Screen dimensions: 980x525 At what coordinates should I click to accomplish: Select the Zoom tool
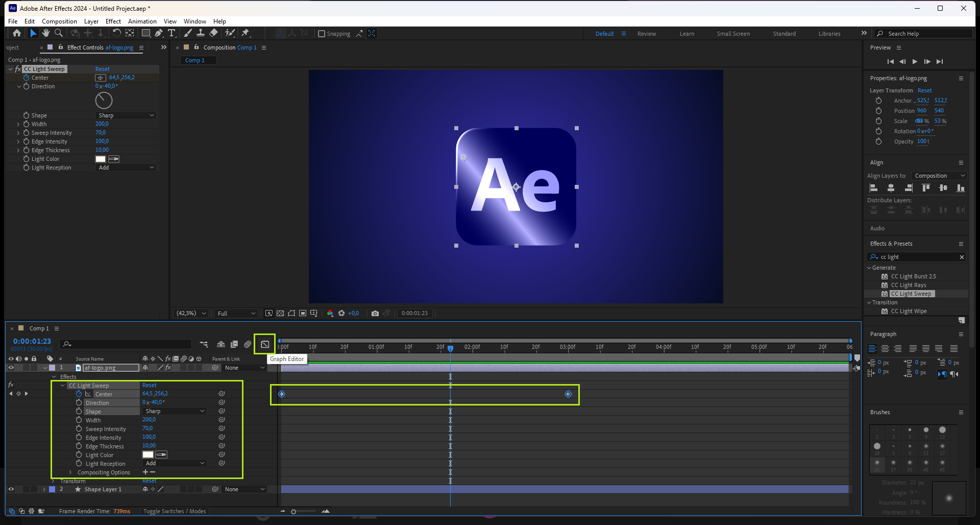pyautogui.click(x=59, y=33)
